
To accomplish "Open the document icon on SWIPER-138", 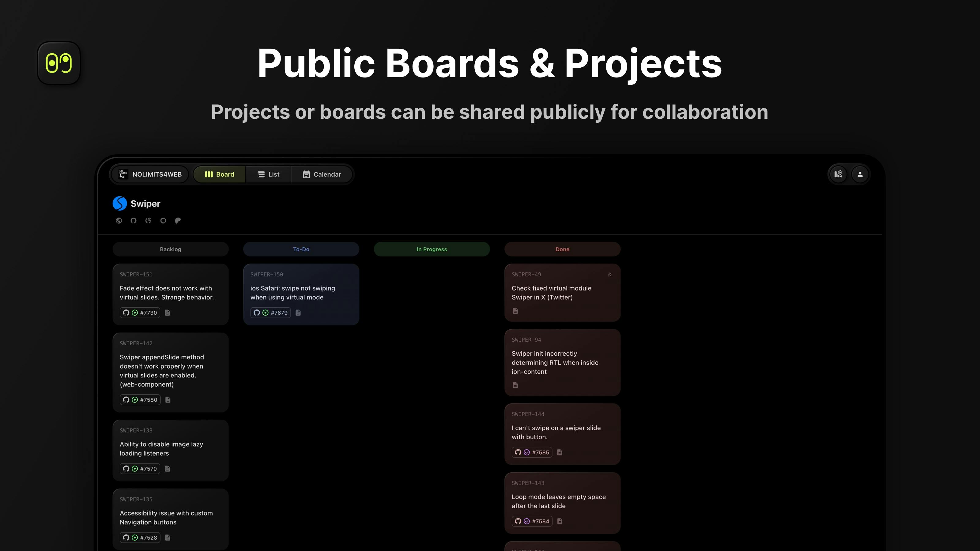I will (x=168, y=468).
